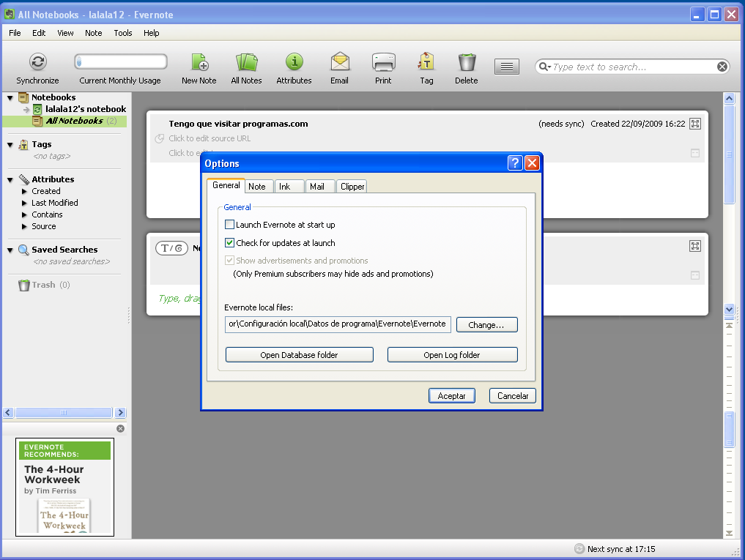Expand the Created attribute node

point(24,191)
